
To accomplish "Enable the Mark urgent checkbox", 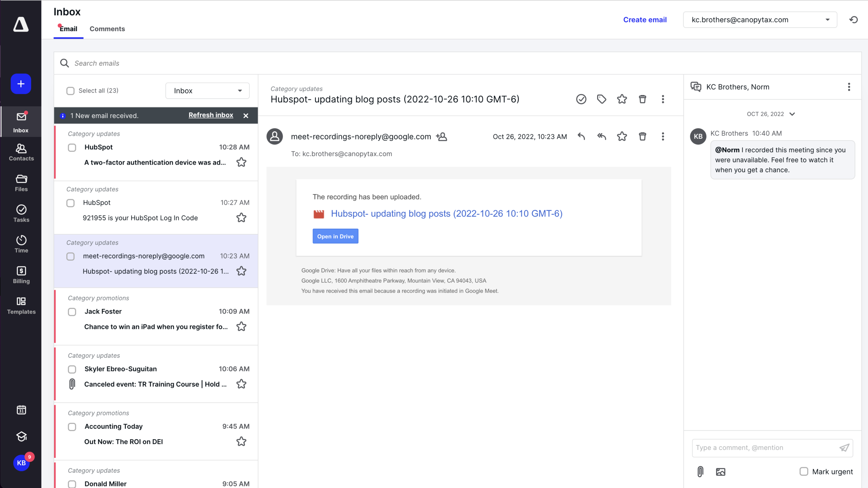I will [804, 471].
